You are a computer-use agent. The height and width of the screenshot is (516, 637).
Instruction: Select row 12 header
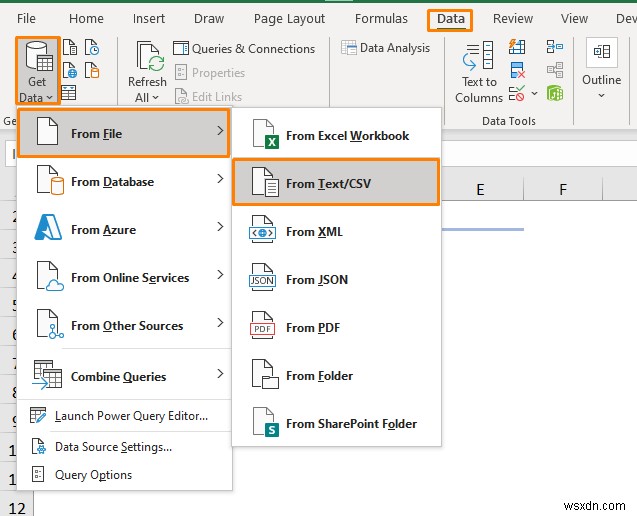click(x=17, y=507)
